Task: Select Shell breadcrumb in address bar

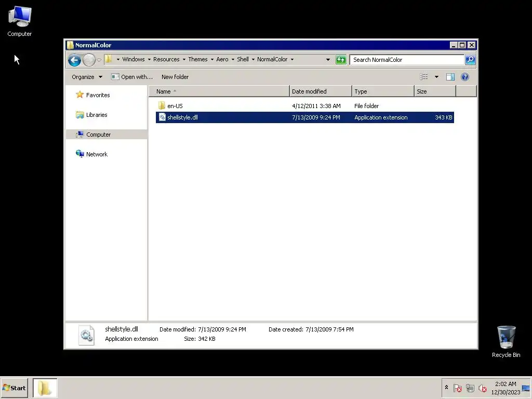Action: point(243,59)
